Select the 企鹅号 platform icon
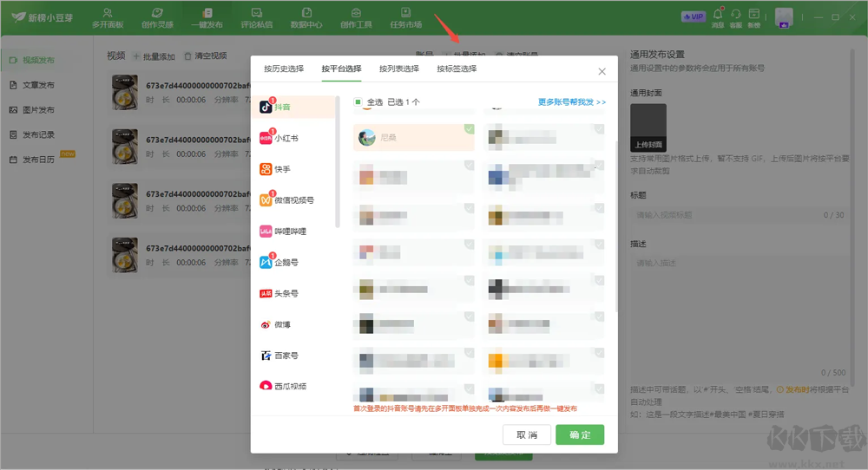 [266, 262]
